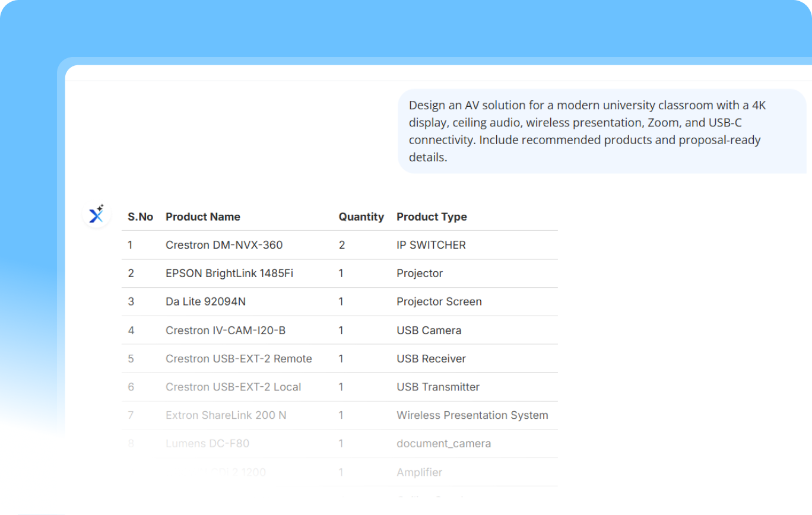
Task: Click serial number 4 in the IV-CAM row
Action: [131, 330]
